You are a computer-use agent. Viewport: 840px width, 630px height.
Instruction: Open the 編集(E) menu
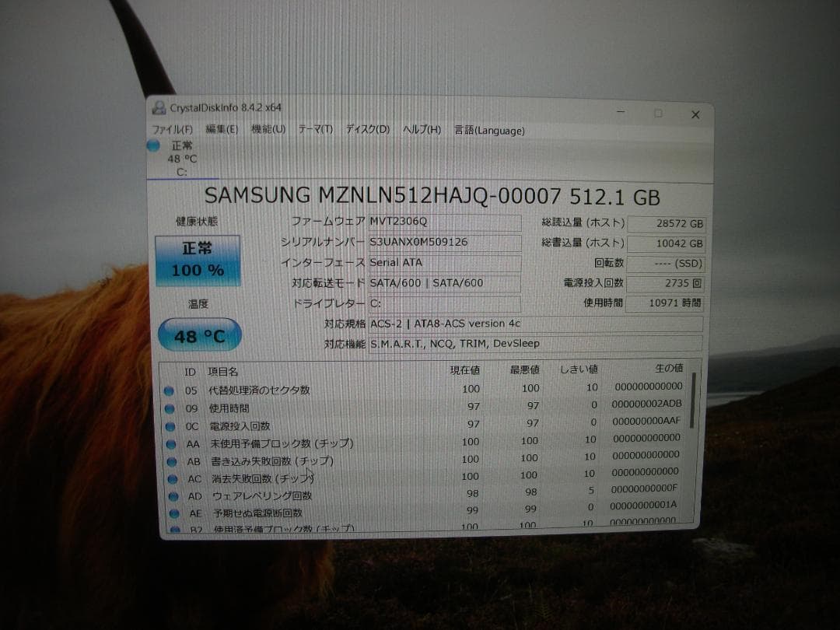[220, 130]
